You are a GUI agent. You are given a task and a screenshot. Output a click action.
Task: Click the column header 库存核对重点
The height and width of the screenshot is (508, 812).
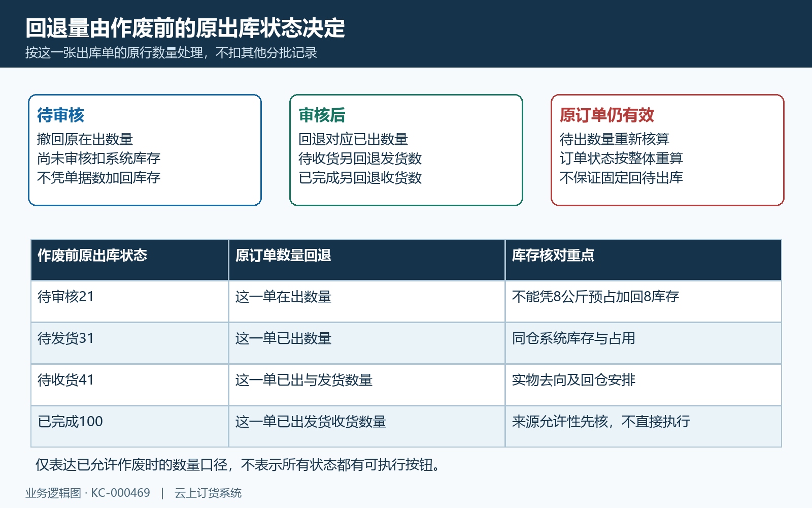643,260
